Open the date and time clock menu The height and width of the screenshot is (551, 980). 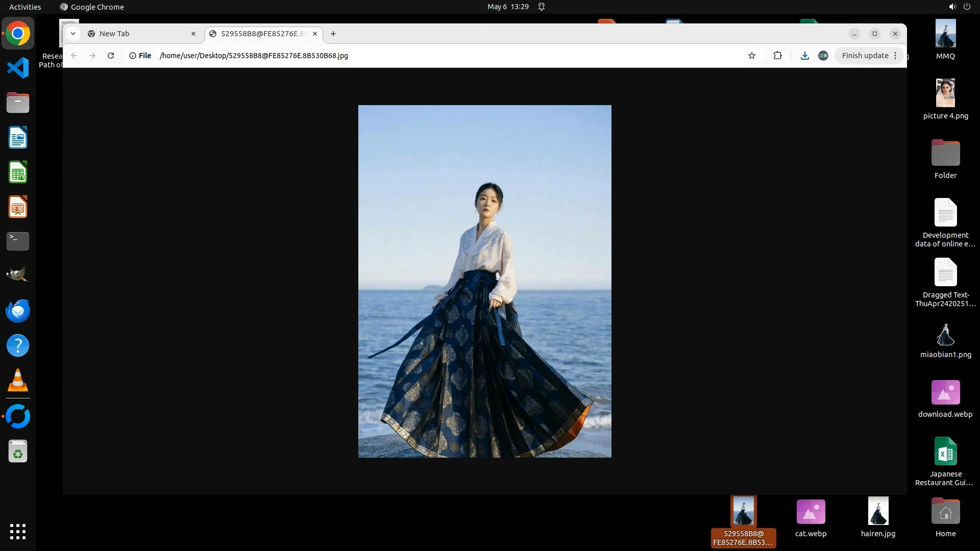(507, 7)
